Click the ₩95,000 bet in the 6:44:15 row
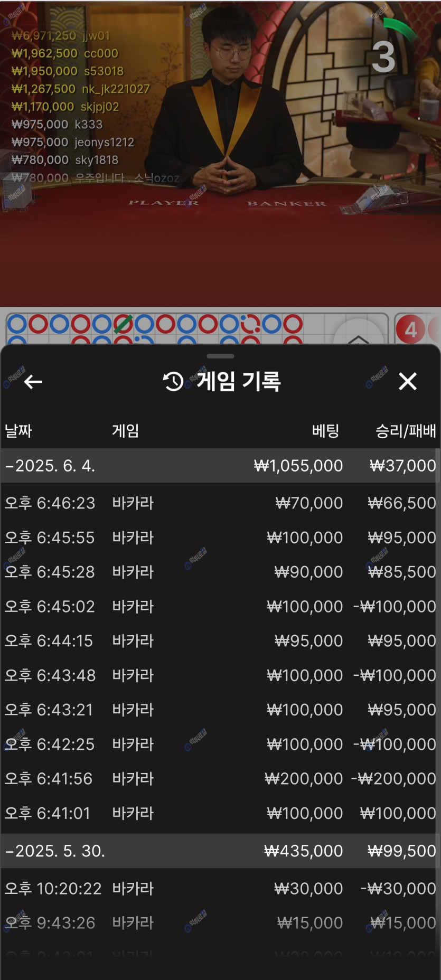 click(x=309, y=640)
